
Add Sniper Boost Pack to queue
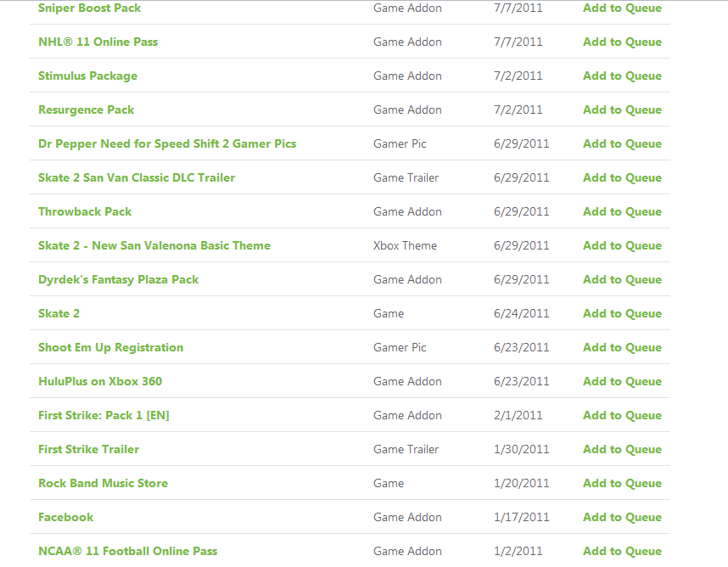tap(622, 8)
